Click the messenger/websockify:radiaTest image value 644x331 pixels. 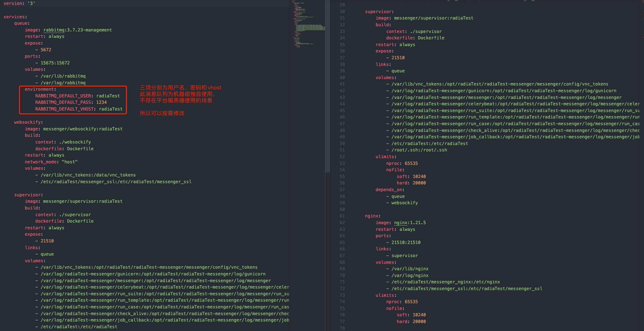83,129
